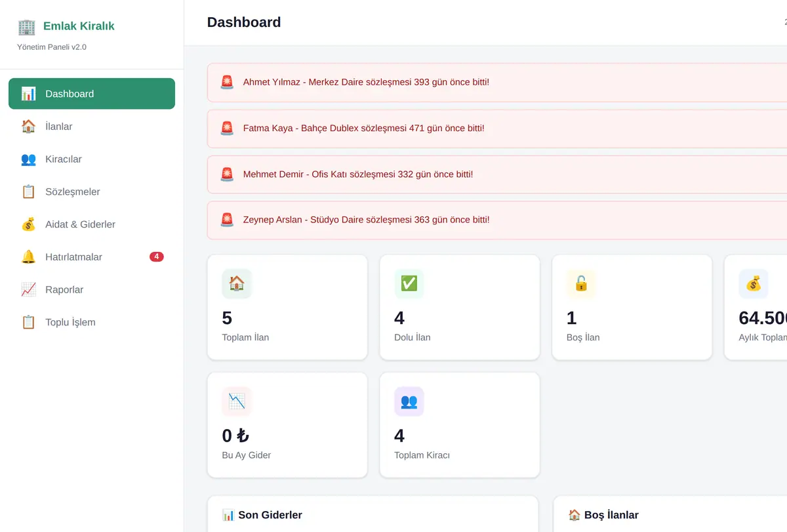Click the house icon on Toplam İlan card

237,283
